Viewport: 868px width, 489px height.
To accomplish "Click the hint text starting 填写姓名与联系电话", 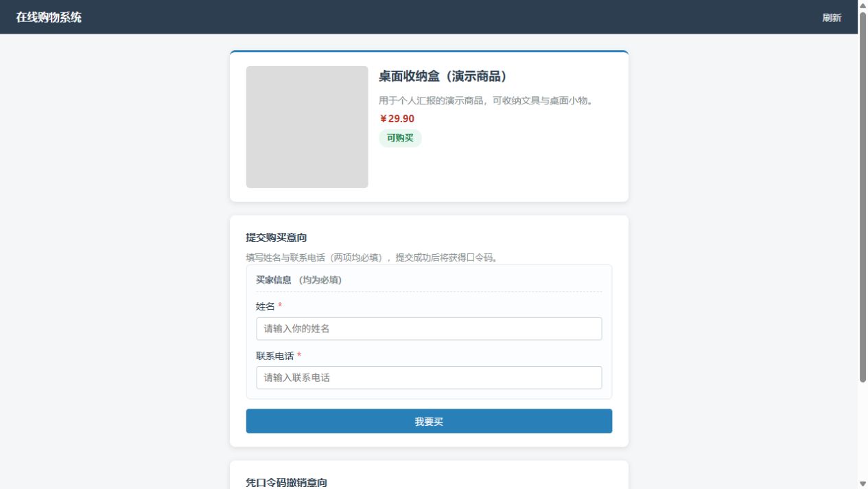I will [x=372, y=258].
